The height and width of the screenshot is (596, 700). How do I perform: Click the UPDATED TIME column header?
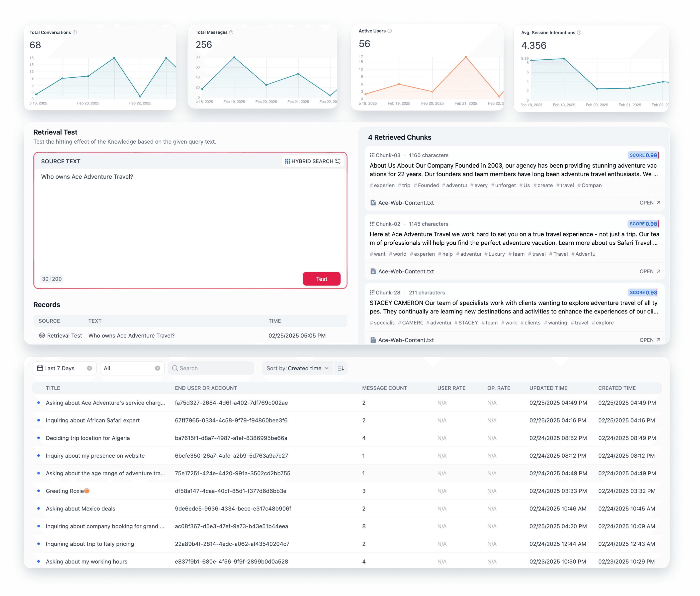[548, 388]
